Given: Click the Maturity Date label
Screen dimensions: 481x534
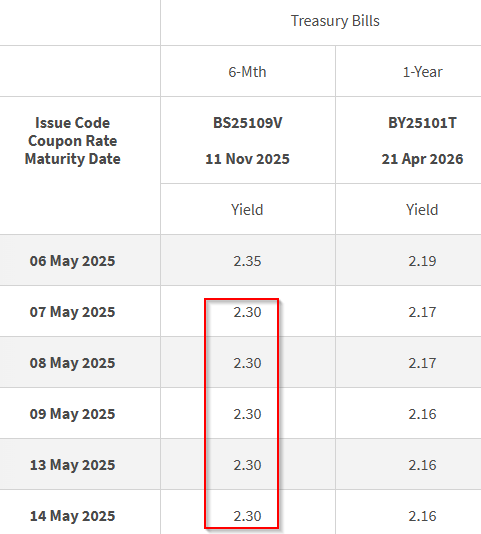Looking at the screenshot, I should coord(73,159).
